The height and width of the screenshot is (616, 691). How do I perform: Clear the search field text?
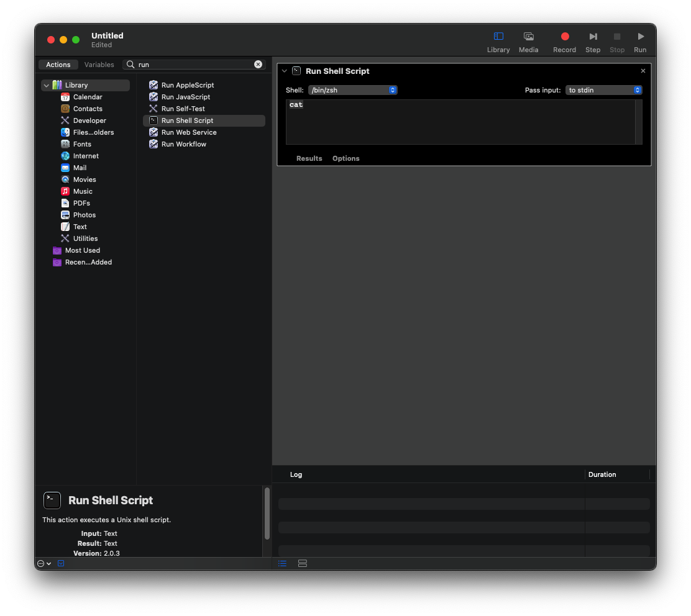(258, 65)
